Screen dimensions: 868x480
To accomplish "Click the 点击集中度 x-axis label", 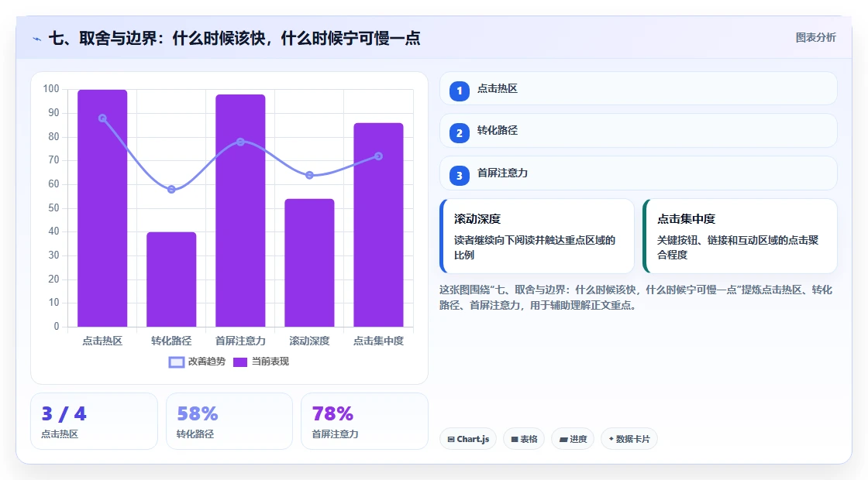I will (379, 341).
